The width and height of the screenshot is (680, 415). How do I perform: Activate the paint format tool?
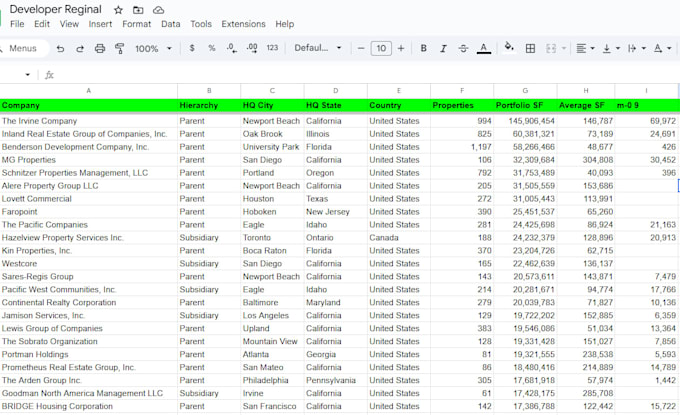tap(120, 49)
